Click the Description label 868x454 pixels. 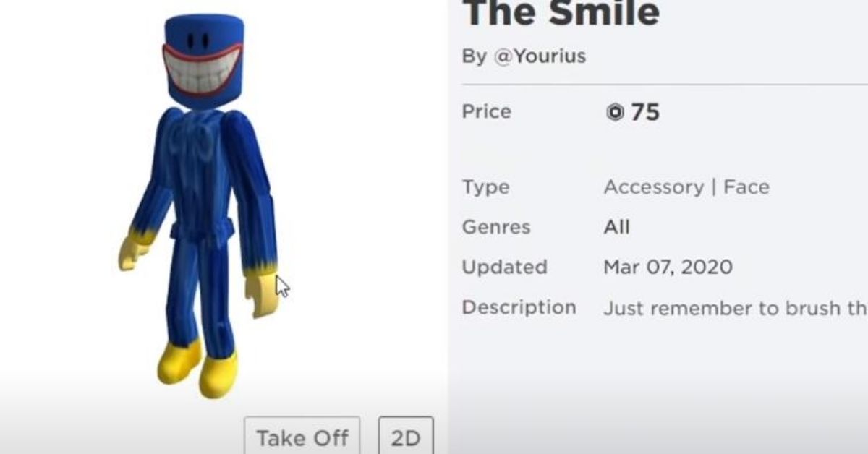point(519,307)
